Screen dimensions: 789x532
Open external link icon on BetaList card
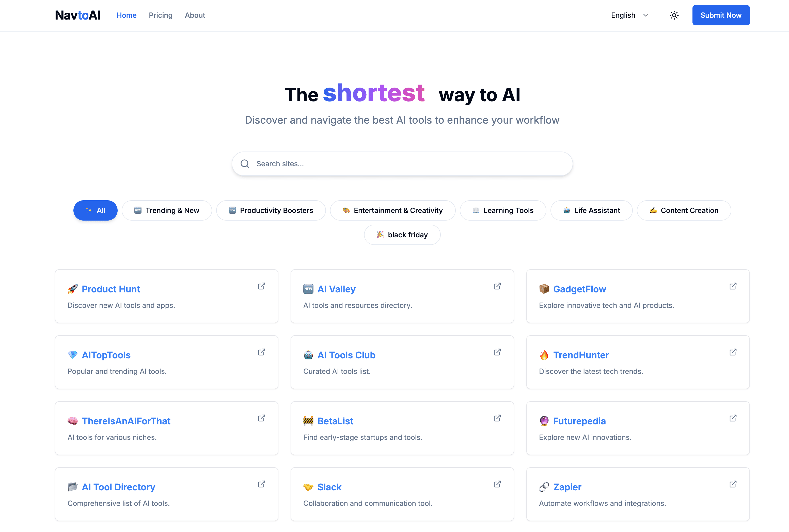(497, 418)
